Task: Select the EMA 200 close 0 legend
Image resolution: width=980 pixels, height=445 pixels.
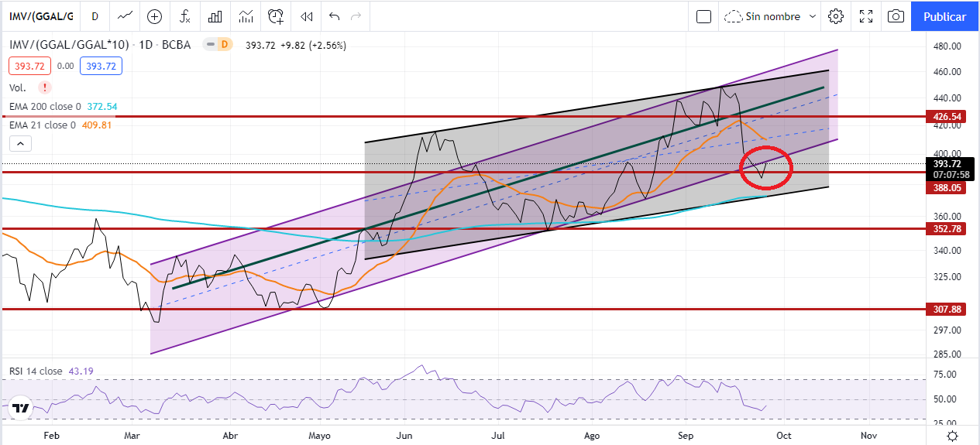Action: pyautogui.click(x=45, y=106)
